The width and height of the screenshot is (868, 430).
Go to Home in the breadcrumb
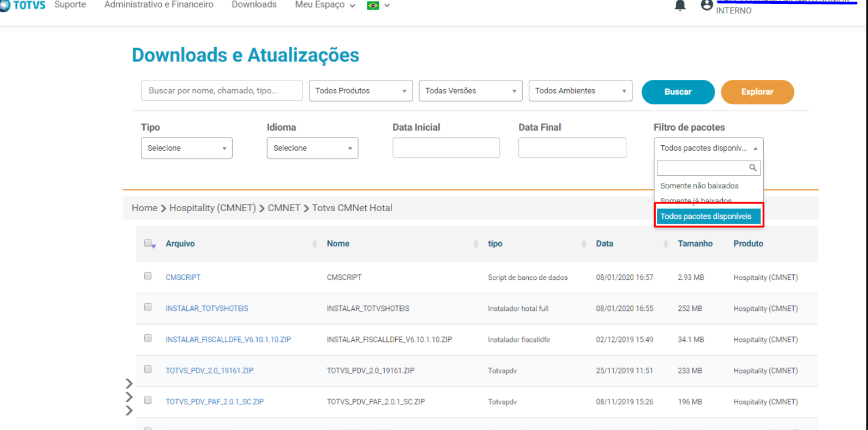pyautogui.click(x=145, y=208)
